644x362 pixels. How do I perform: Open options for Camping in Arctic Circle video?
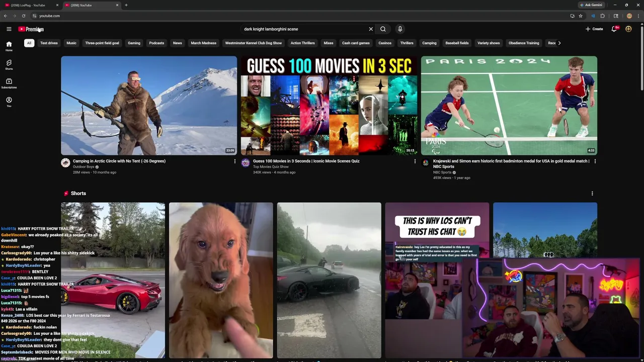tap(234, 161)
